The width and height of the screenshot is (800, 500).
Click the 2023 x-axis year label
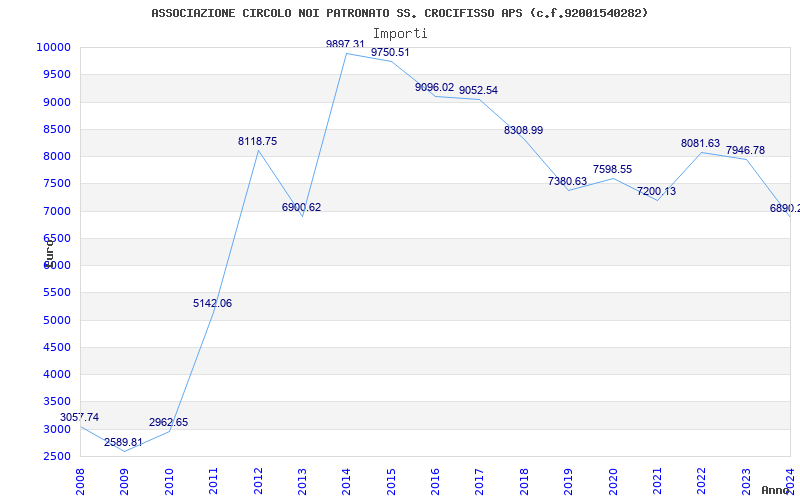pos(746,481)
